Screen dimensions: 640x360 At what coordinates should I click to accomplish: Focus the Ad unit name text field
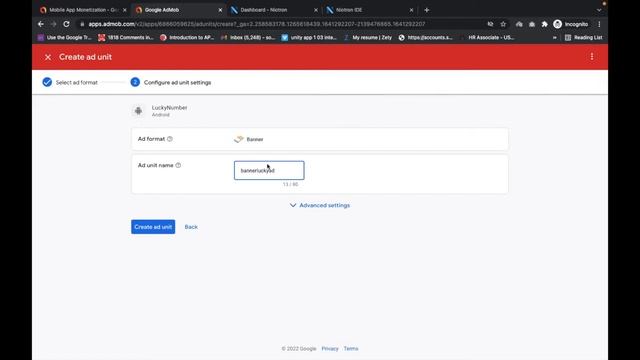269,170
